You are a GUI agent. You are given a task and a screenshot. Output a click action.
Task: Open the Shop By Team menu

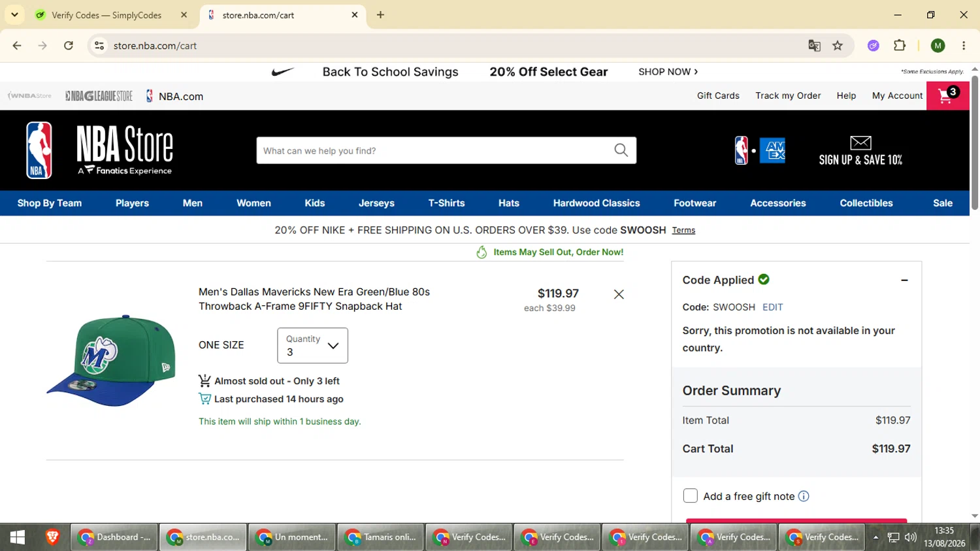pos(50,203)
